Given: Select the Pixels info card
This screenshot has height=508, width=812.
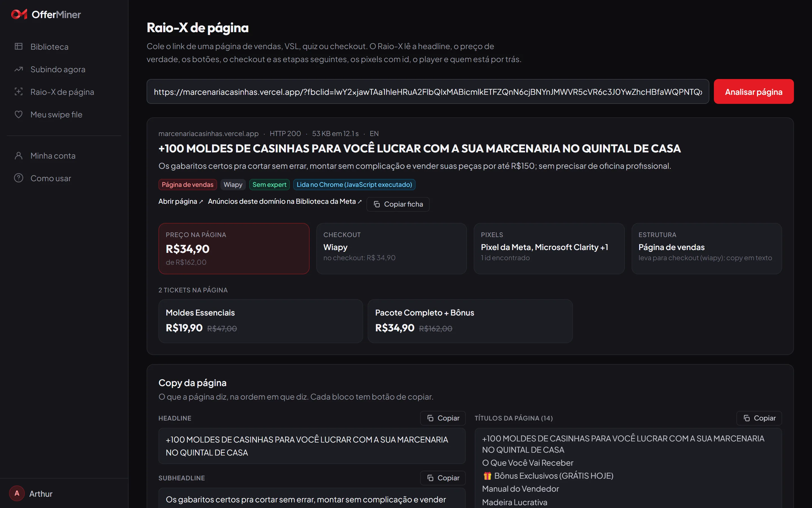Looking at the screenshot, I should 549,249.
